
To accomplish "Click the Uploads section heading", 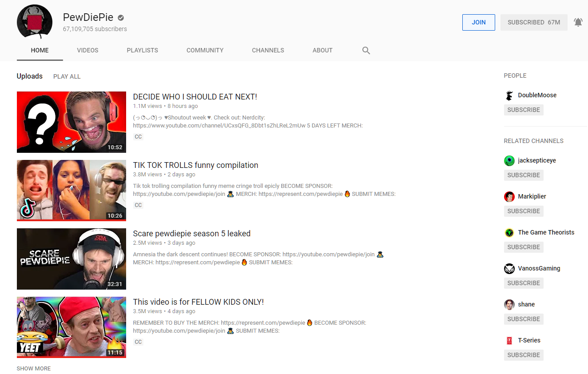I will point(30,76).
